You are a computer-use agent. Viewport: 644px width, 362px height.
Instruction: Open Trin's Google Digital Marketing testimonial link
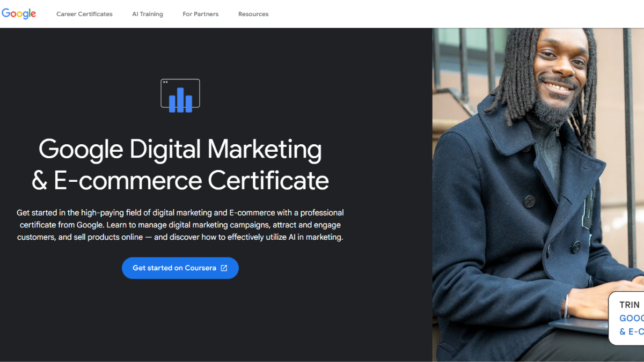click(631, 324)
